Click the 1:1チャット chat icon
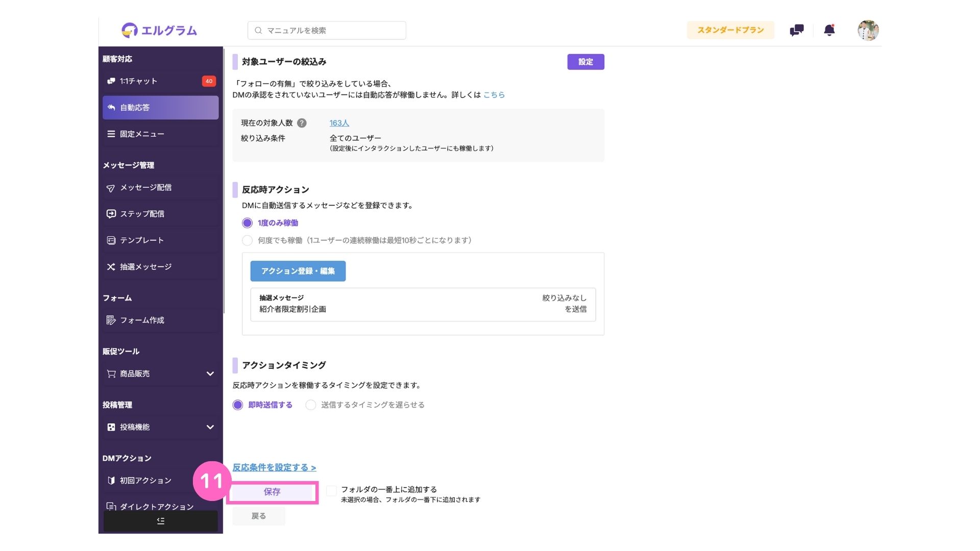Image resolution: width=980 pixels, height=551 pixels. point(111,81)
